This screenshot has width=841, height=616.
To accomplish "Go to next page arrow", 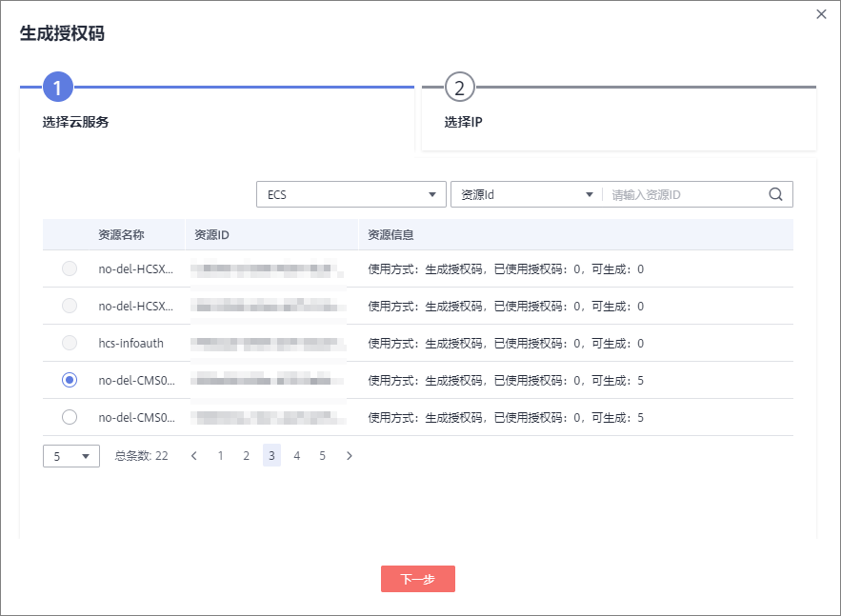I will coord(350,456).
